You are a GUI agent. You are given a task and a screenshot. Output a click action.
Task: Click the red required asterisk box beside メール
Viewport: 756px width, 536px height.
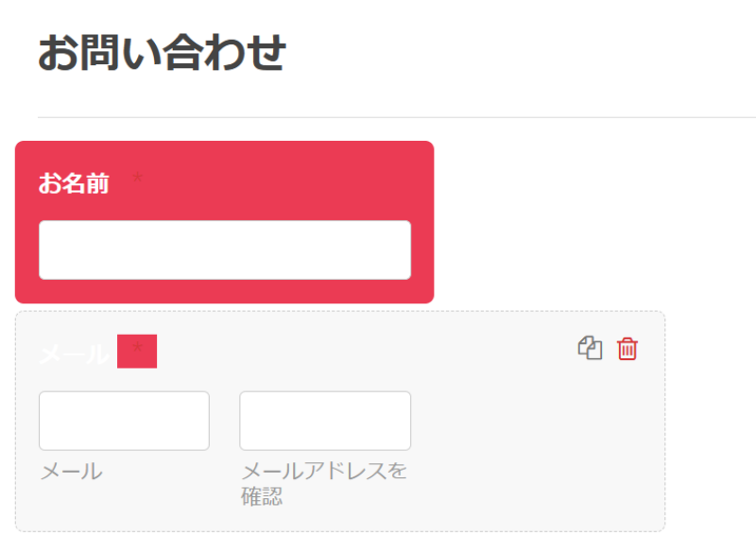[x=137, y=352]
